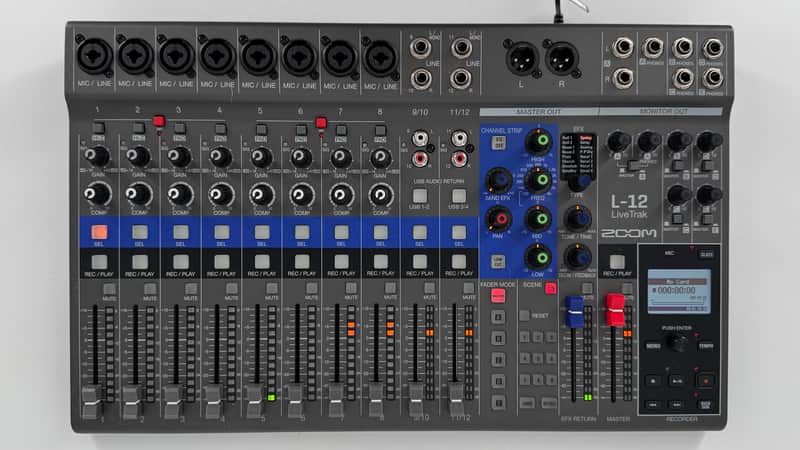The image size is (800, 450).
Task: Click the recorder rewind button
Action: point(653,405)
